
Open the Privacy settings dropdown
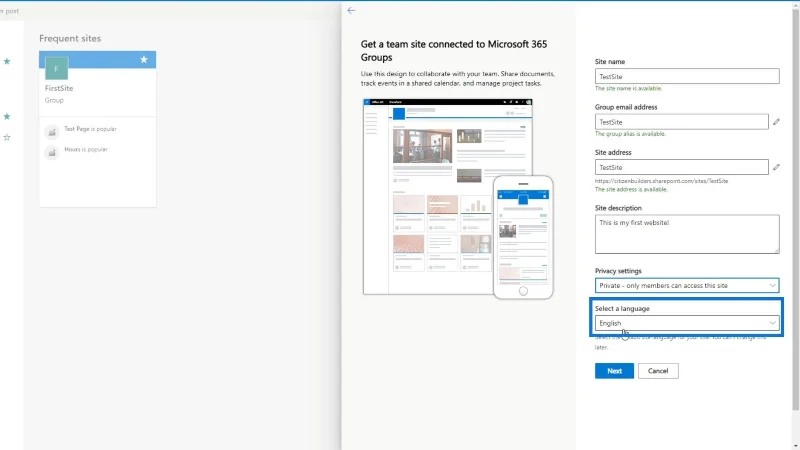(687, 285)
